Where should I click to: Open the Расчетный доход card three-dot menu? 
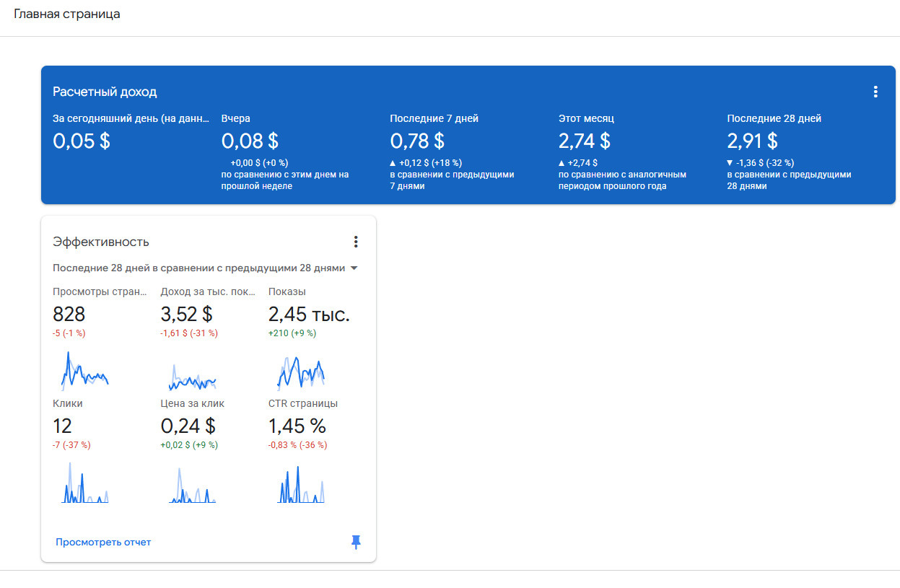coord(875,92)
